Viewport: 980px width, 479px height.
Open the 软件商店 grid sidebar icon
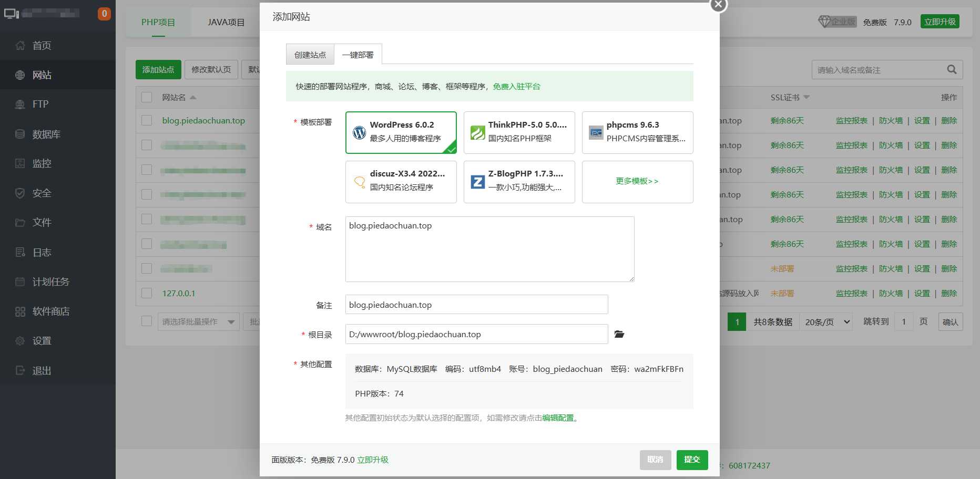tap(20, 311)
